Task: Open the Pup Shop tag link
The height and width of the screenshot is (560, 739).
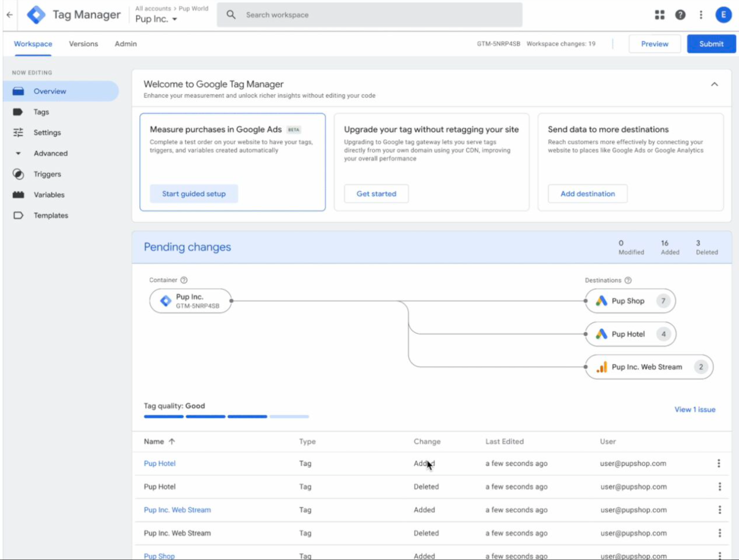Action: click(x=159, y=556)
